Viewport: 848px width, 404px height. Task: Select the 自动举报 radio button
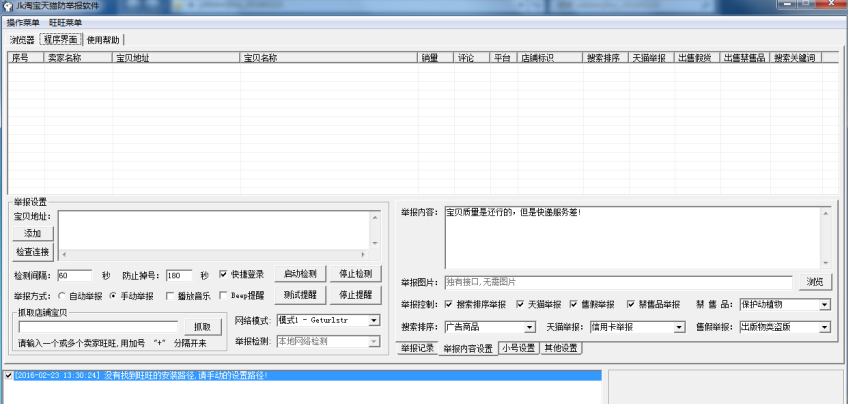62,296
